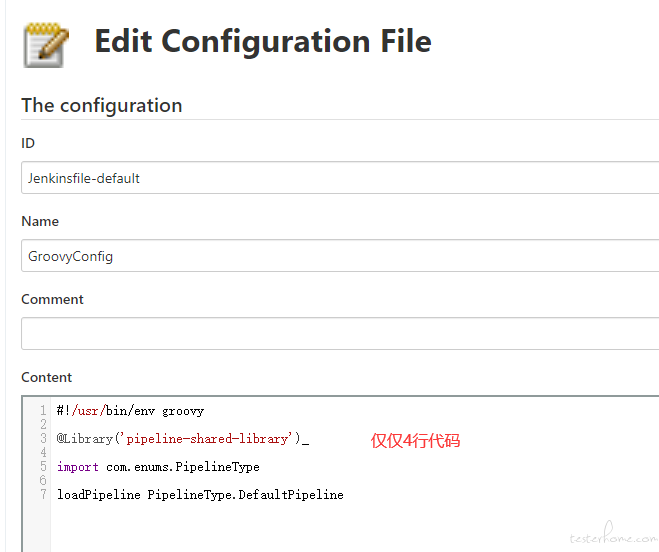Viewport: 659px width, 552px height.
Task: Click the Name field containing GroovyConfig
Action: pos(340,256)
